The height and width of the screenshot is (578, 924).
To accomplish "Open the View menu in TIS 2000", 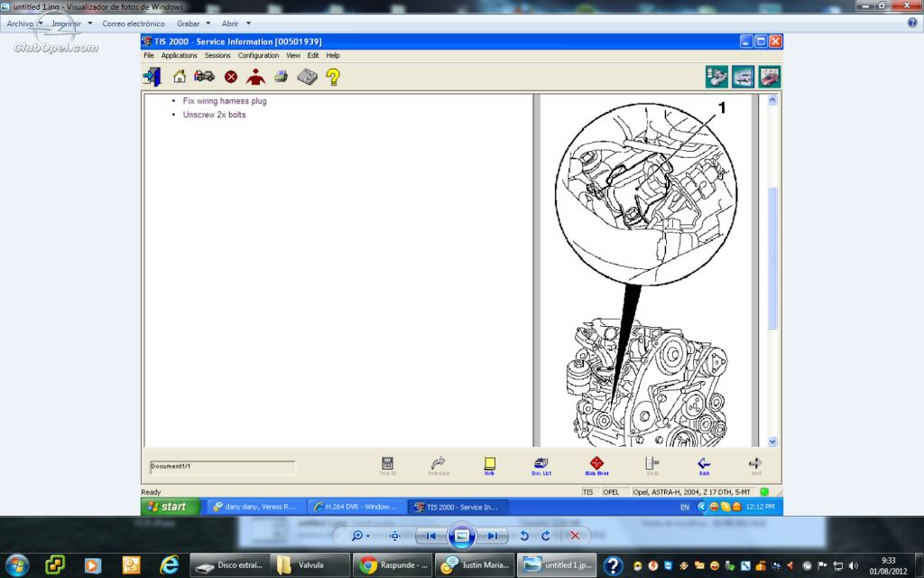I will pos(293,55).
